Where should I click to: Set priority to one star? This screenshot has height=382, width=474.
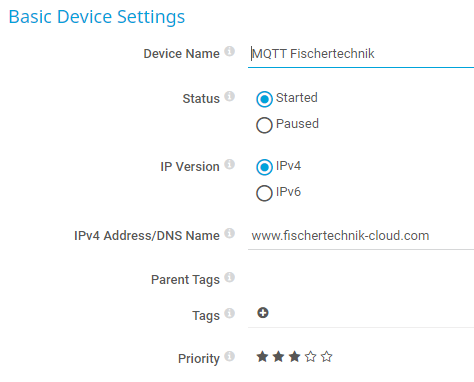(262, 357)
